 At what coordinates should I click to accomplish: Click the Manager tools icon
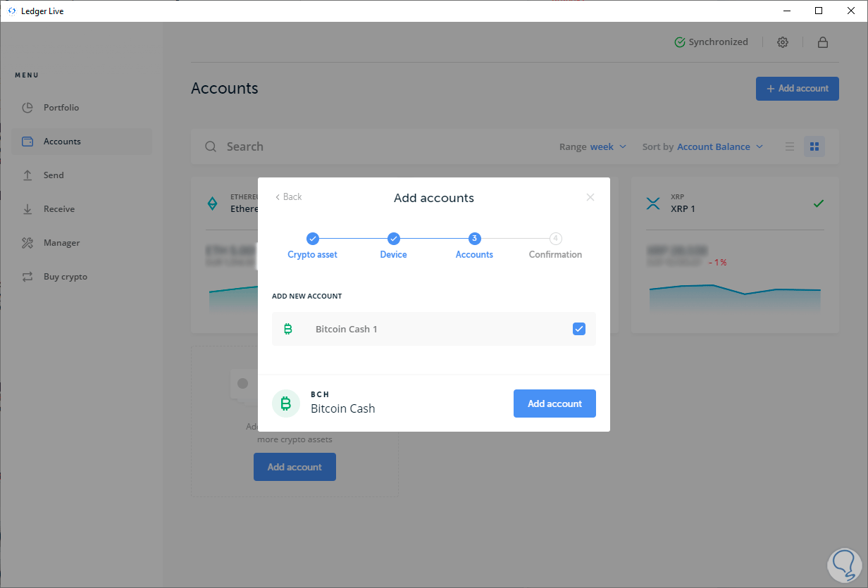27,243
